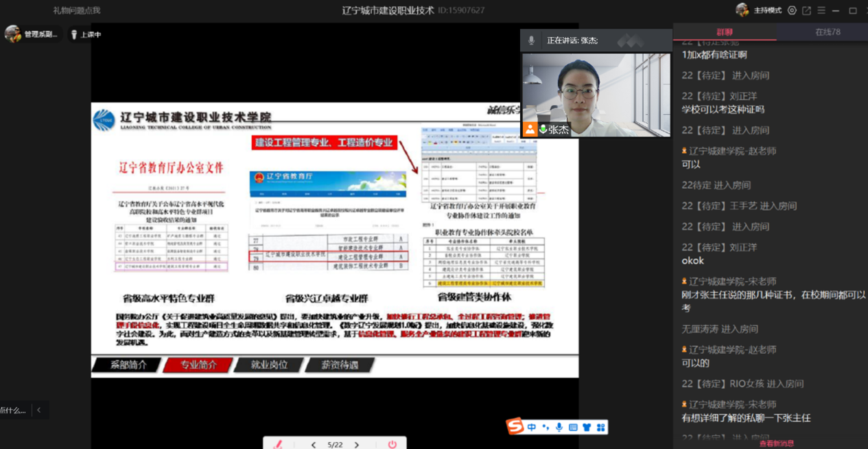
Task: Select the pink annotation pen tool
Action: click(278, 444)
